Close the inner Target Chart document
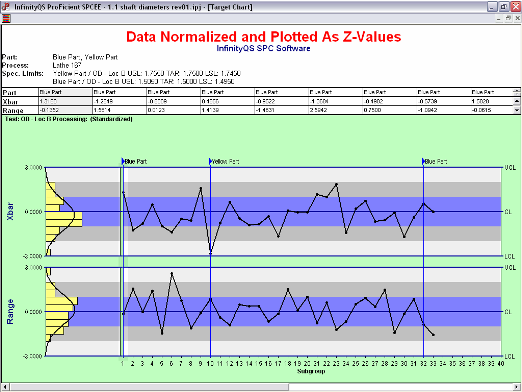This screenshot has height=392, width=522. (518, 18)
